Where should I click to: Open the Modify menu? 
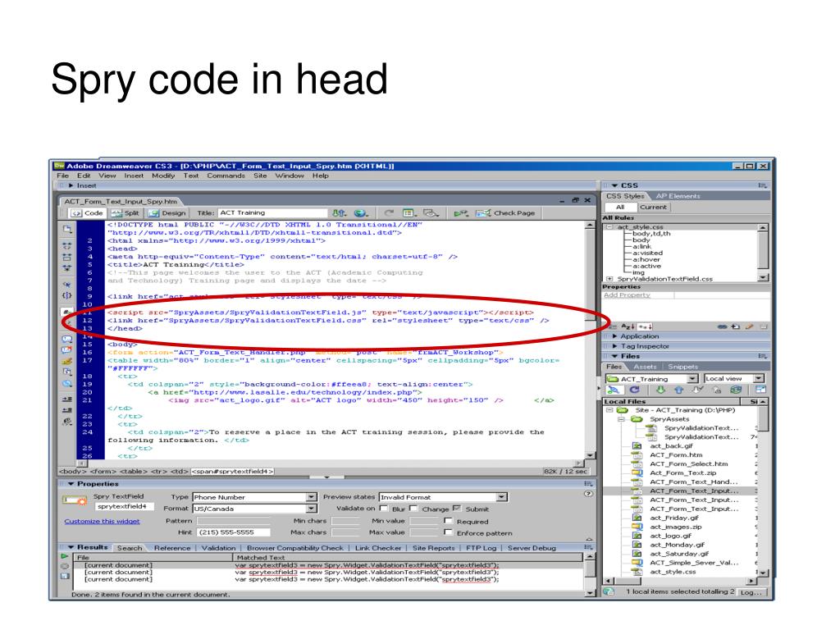163,176
